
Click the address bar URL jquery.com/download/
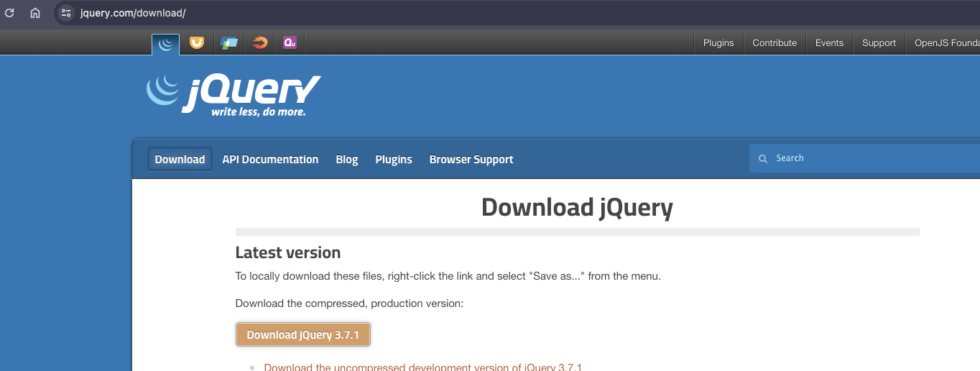(133, 13)
